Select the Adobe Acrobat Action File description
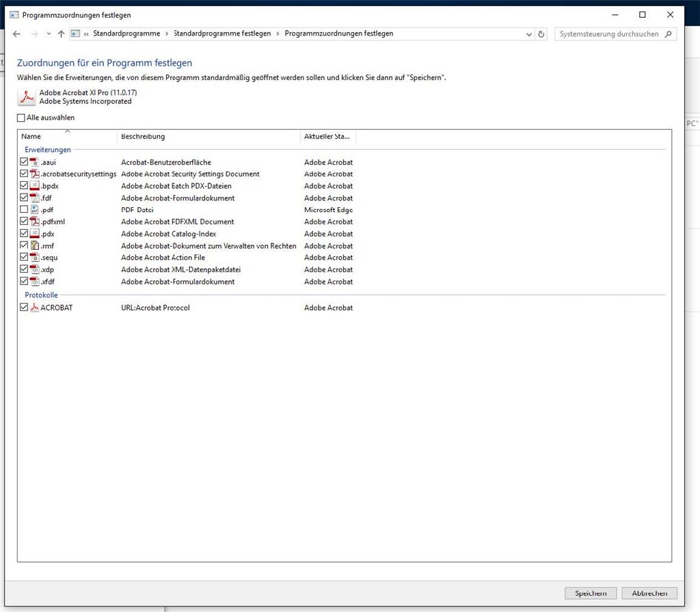Viewport: 700px width, 612px height. pyautogui.click(x=163, y=257)
